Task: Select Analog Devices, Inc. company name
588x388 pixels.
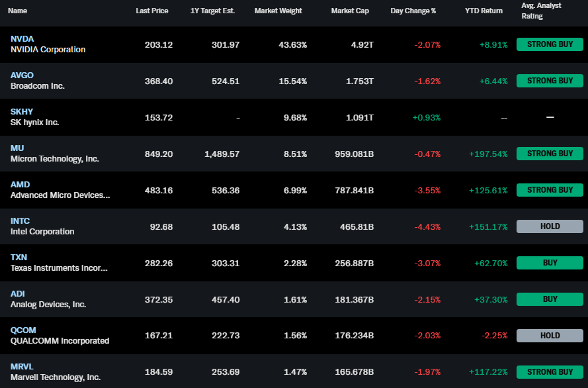Action: coord(48,305)
